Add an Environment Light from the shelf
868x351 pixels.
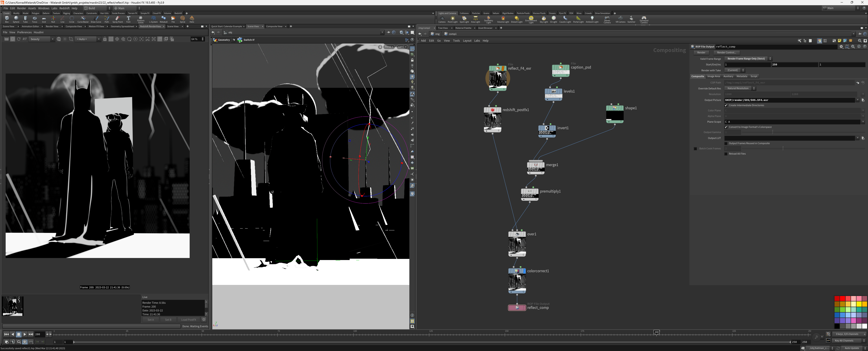[x=531, y=19]
